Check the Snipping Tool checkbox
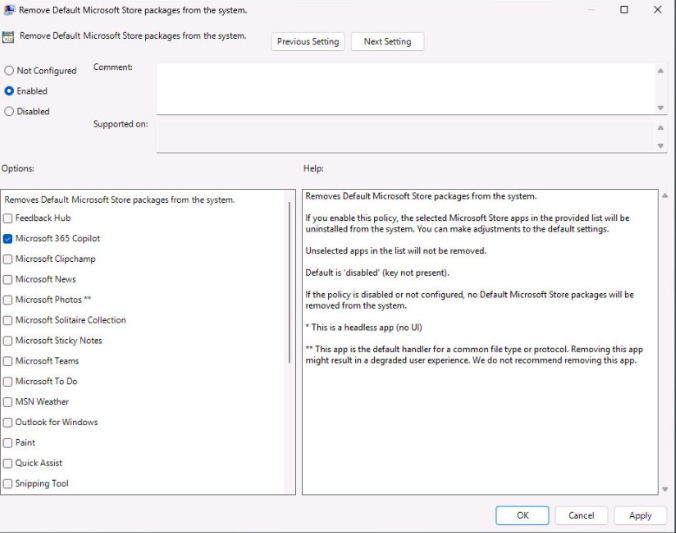The height and width of the screenshot is (533, 676). (x=8, y=484)
